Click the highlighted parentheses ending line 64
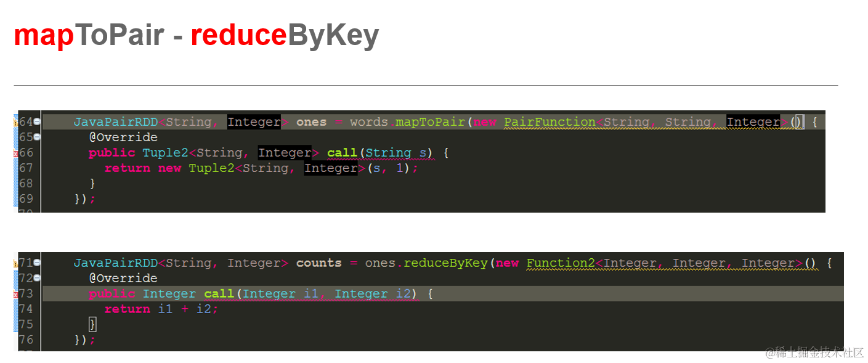 point(797,122)
